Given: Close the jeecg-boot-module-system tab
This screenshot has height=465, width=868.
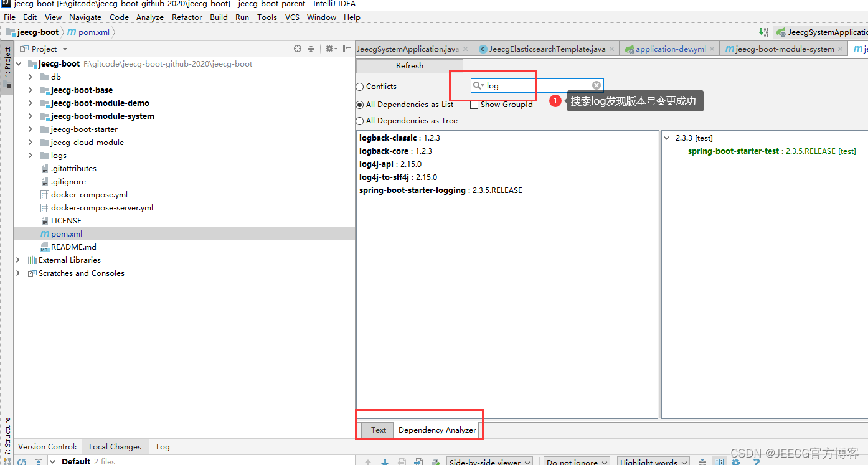Looking at the screenshot, I should coord(841,49).
